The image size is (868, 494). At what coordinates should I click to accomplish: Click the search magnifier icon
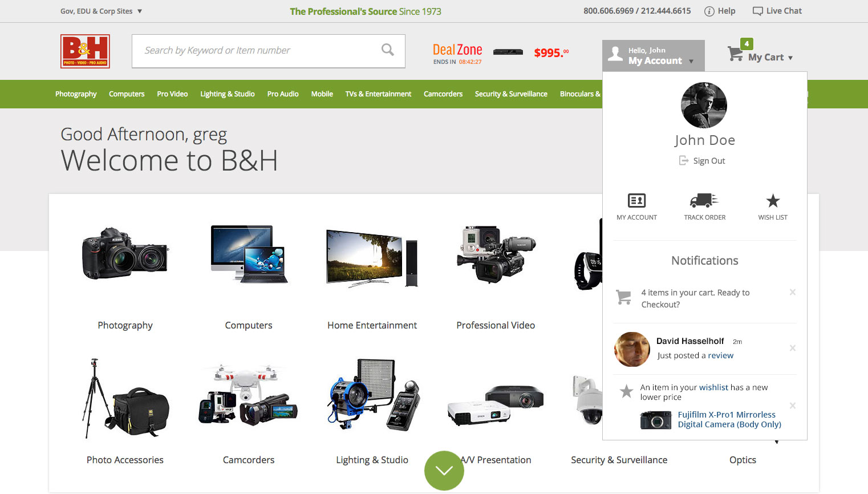[x=388, y=50]
